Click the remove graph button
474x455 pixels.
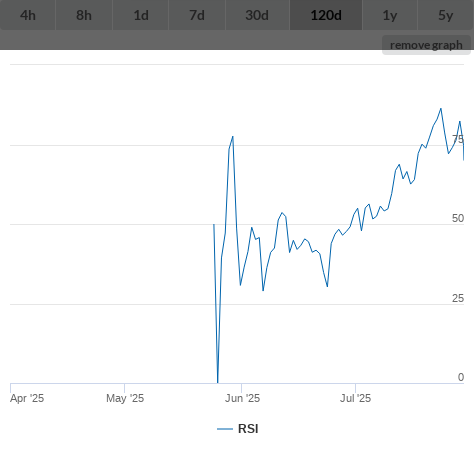click(426, 45)
